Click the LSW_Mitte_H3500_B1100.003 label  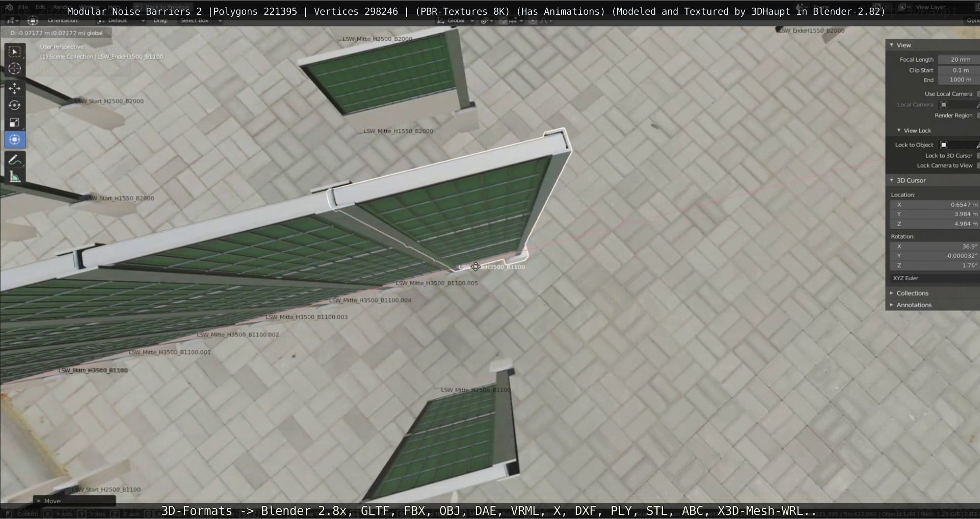pos(306,317)
